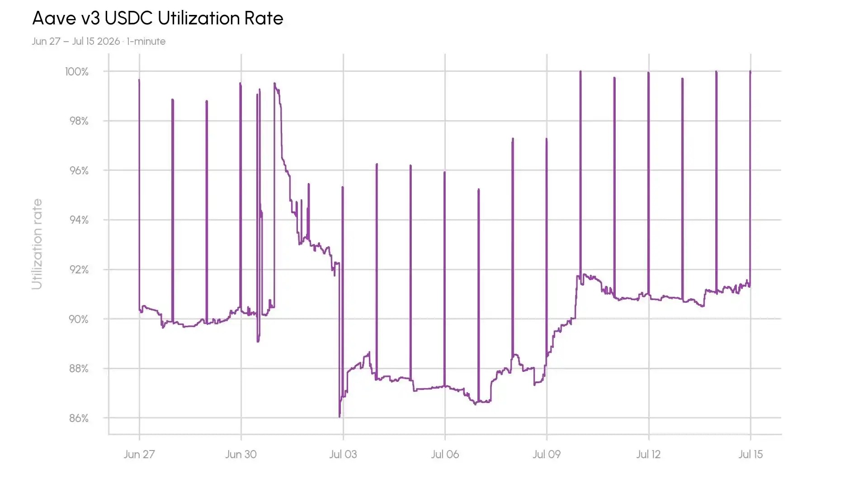This screenshot has width=868, height=488.
Task: Click the Jun 27 x-axis label
Action: tap(139, 454)
